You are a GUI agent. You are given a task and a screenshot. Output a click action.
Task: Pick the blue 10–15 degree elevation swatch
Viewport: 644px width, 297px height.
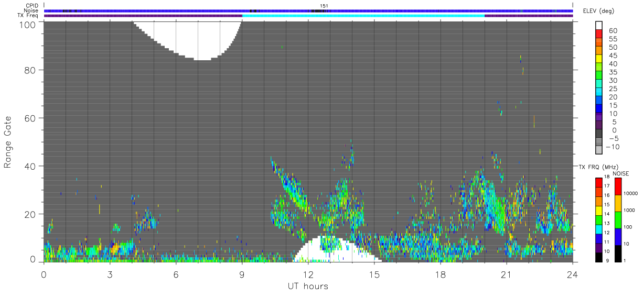pyautogui.click(x=599, y=109)
